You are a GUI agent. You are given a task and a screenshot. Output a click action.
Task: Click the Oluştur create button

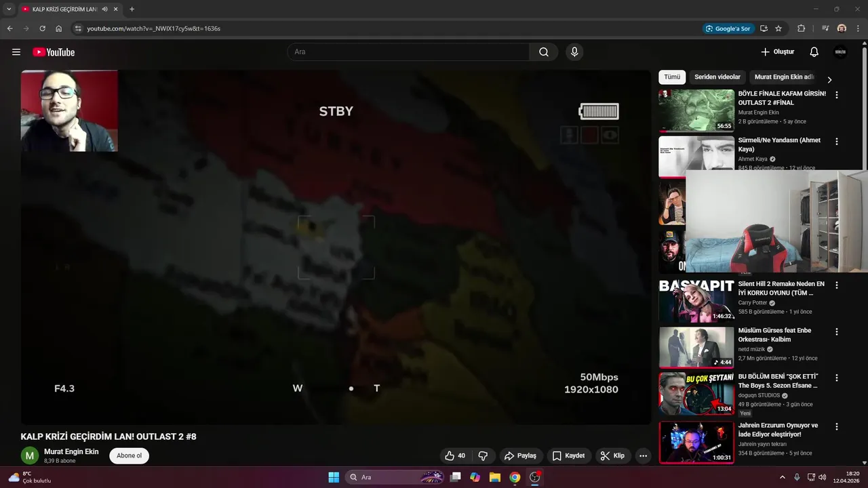[778, 52]
